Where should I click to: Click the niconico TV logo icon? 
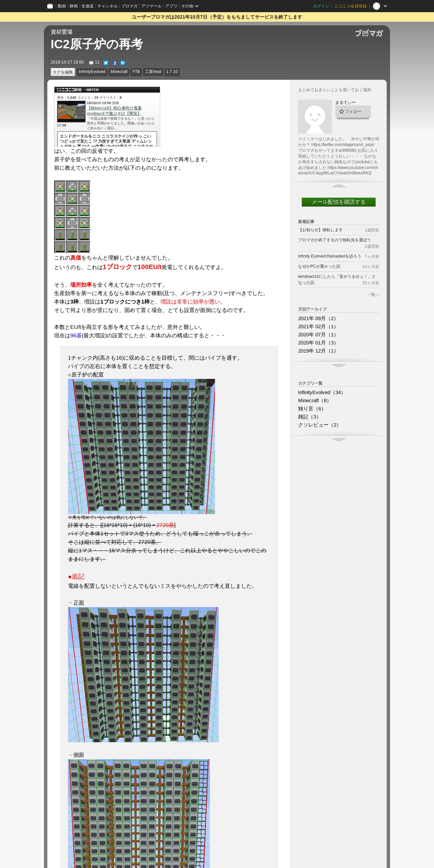pyautogui.click(x=50, y=6)
